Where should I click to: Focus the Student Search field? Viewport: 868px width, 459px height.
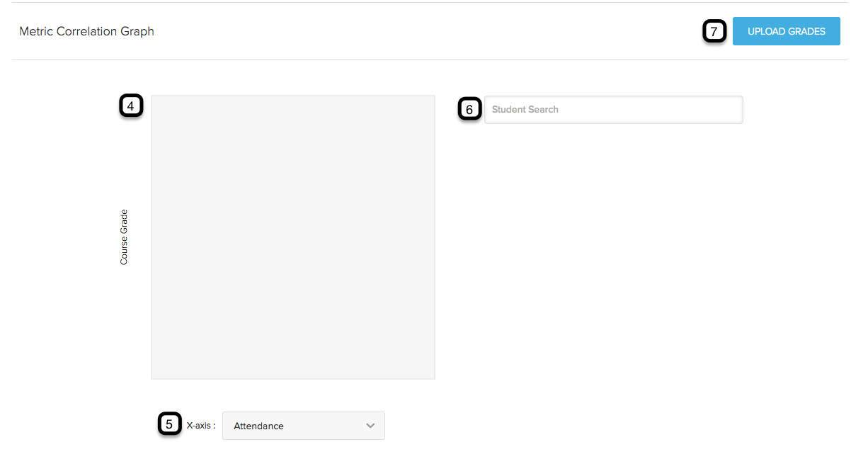click(613, 110)
